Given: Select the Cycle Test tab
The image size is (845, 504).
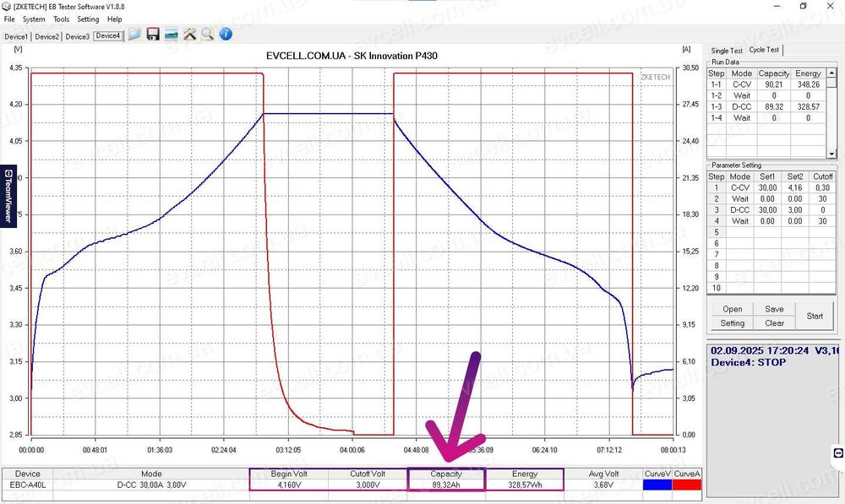Looking at the screenshot, I should [x=764, y=50].
